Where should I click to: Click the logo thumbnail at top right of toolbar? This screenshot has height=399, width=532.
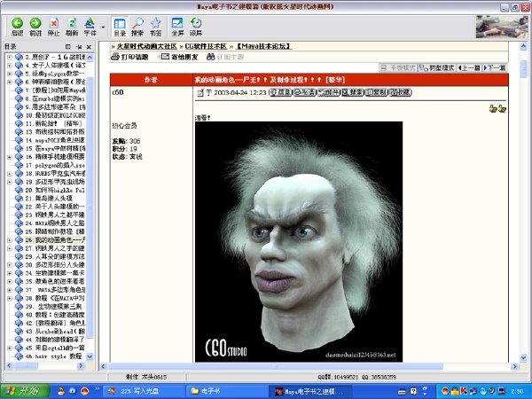(502, 27)
